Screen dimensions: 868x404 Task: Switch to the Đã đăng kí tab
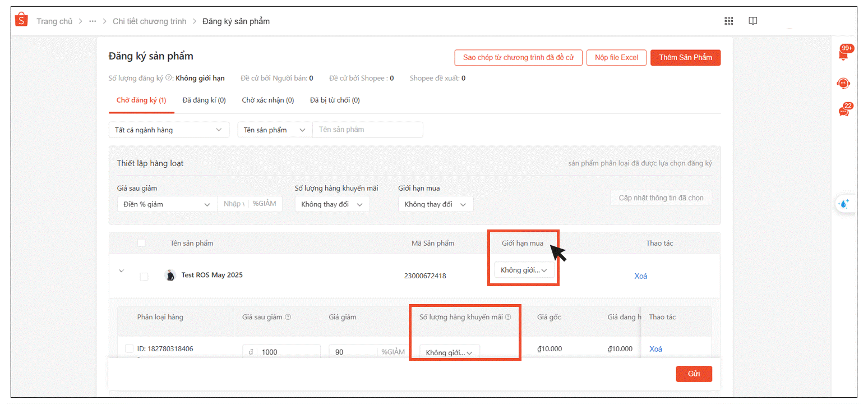(x=204, y=100)
